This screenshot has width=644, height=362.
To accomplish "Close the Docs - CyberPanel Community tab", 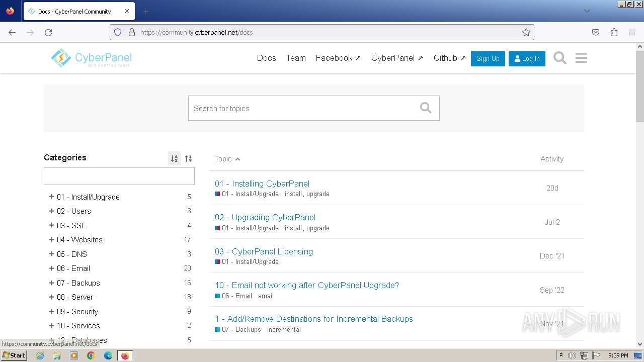I will (x=127, y=11).
